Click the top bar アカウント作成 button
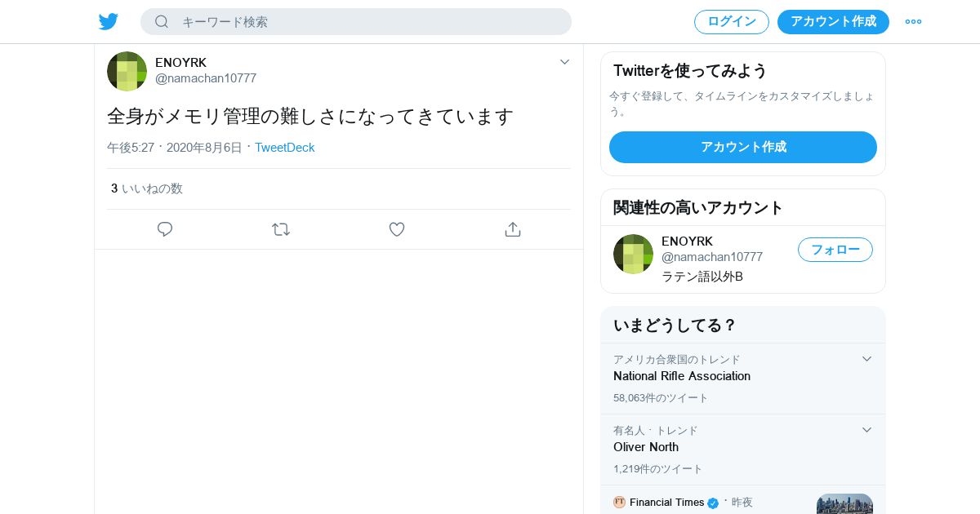 tap(833, 22)
